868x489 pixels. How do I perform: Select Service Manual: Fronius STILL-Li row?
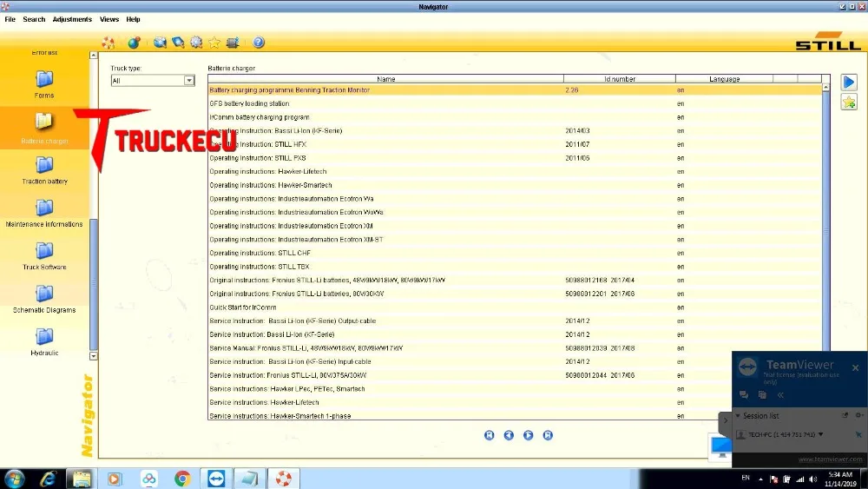pos(515,348)
